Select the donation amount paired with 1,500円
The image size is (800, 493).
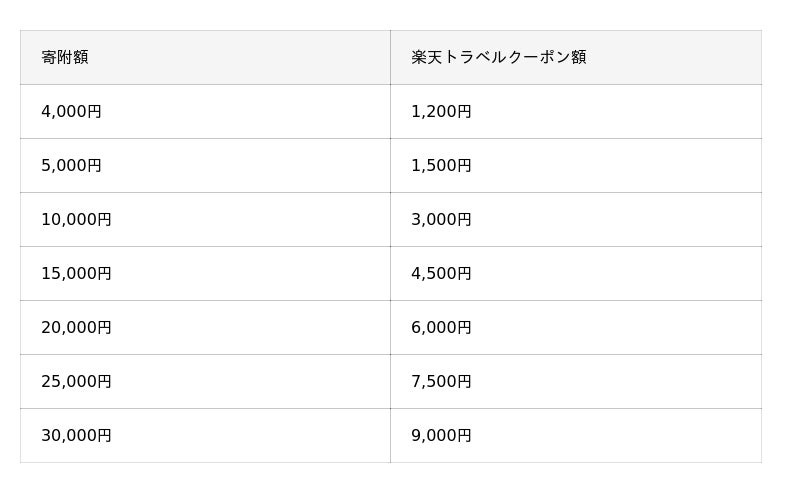71,166
